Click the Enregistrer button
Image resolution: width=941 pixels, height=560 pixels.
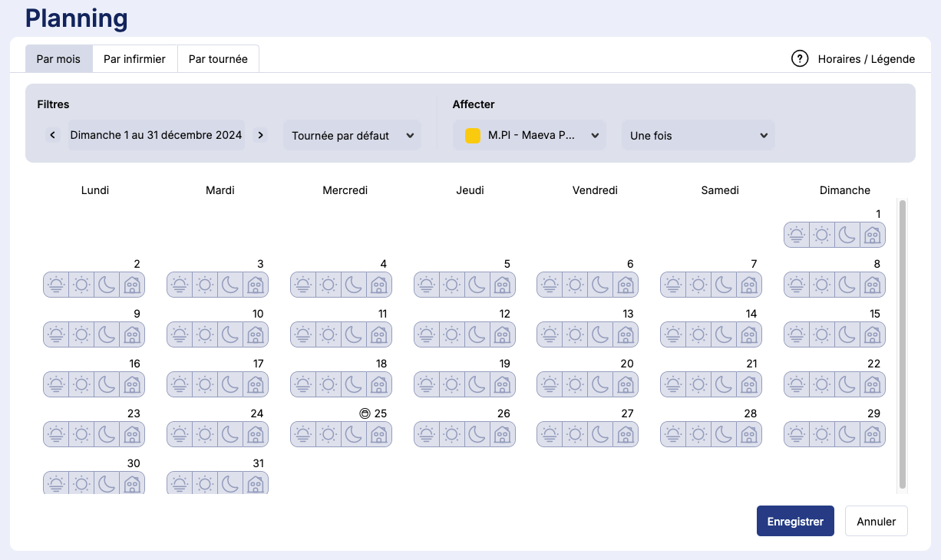(x=794, y=522)
